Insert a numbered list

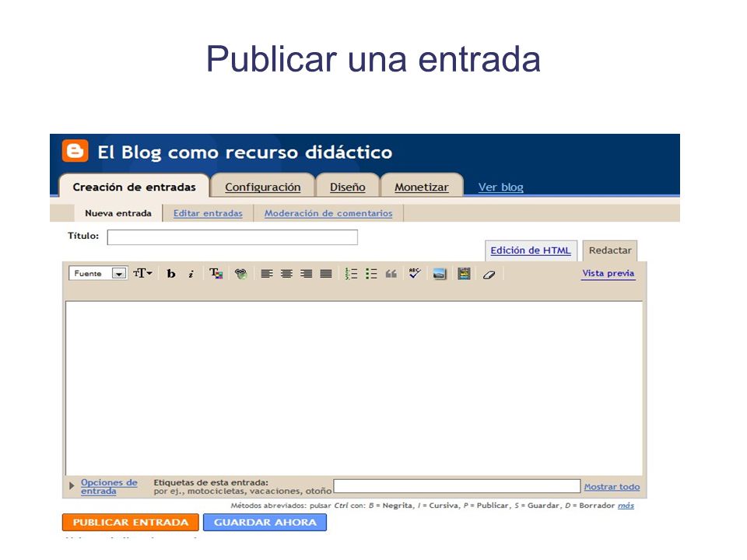tap(351, 274)
